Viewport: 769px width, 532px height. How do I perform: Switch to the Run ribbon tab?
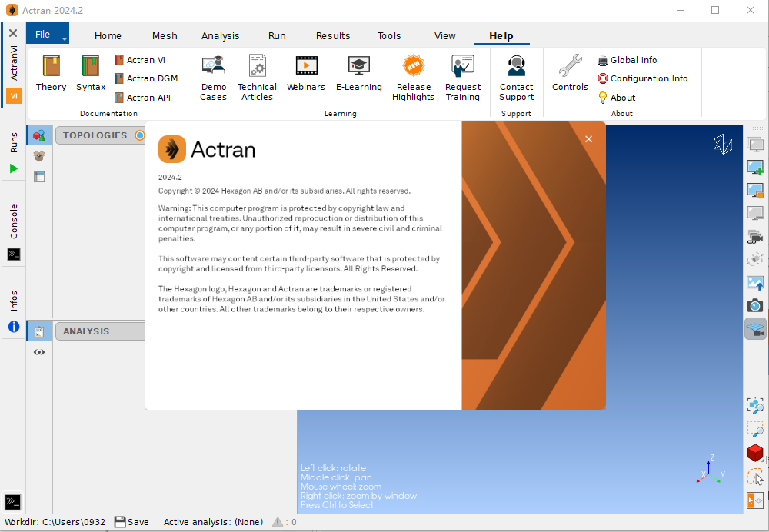point(277,36)
